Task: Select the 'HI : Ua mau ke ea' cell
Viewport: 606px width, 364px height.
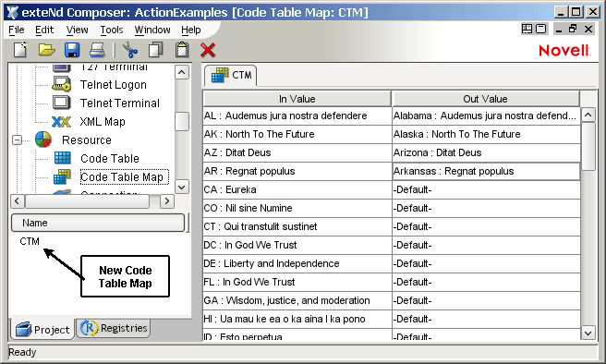Action: [297, 319]
